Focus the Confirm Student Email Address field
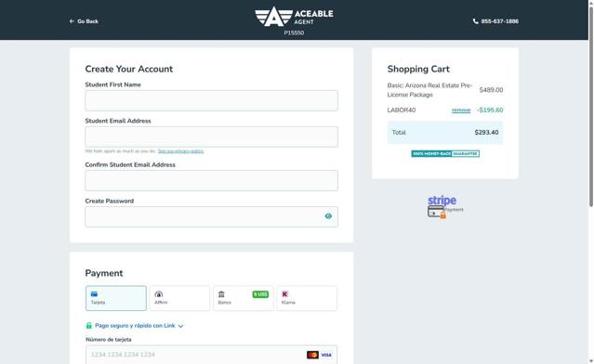594x364 pixels. pos(211,180)
